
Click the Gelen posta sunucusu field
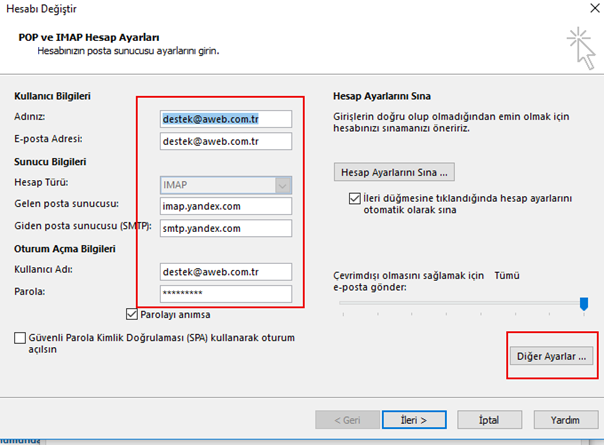tap(226, 206)
